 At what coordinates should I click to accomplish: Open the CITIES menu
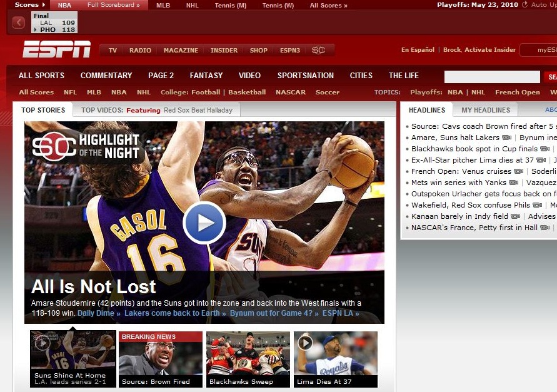click(361, 76)
